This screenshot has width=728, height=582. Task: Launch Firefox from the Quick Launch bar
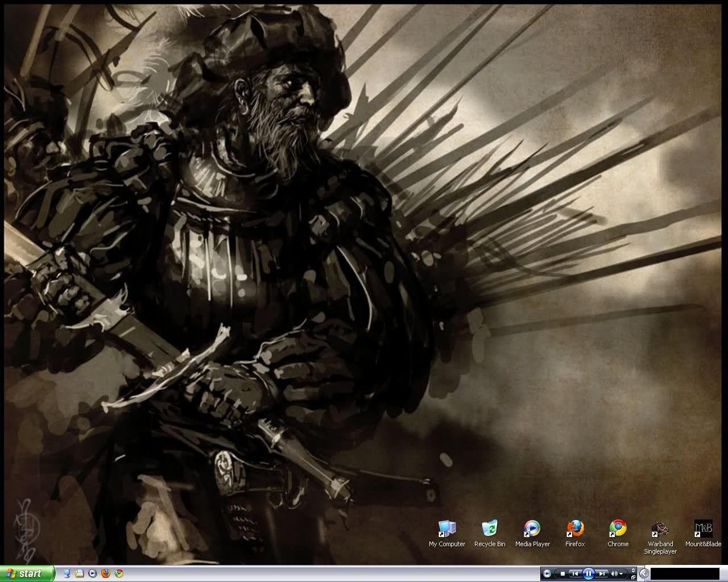pos(106,573)
